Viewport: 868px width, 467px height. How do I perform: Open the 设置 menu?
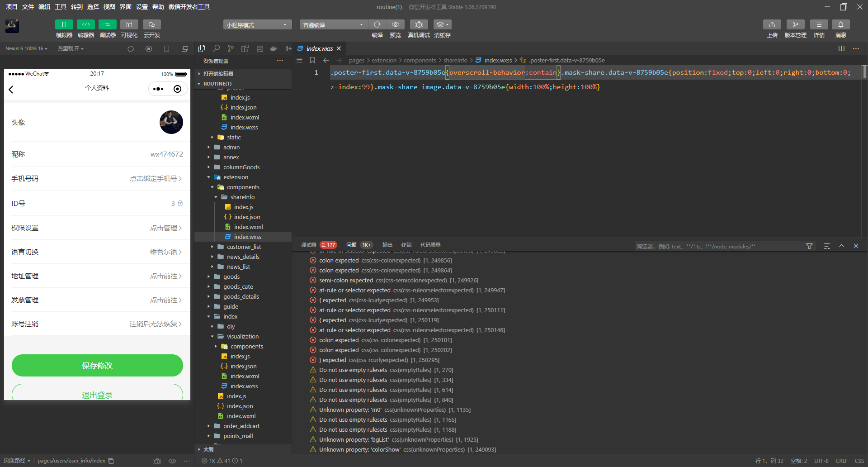pyautogui.click(x=142, y=7)
